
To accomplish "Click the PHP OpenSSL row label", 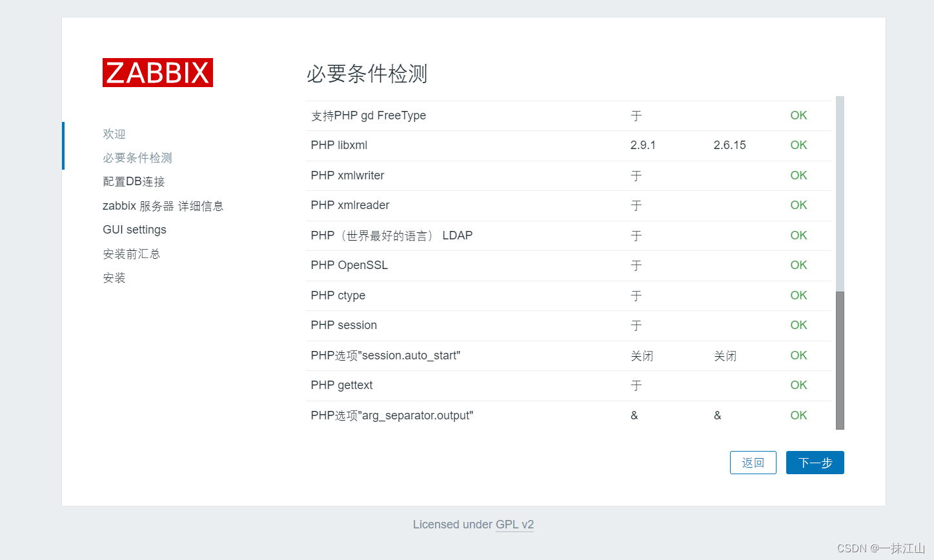I will (349, 265).
